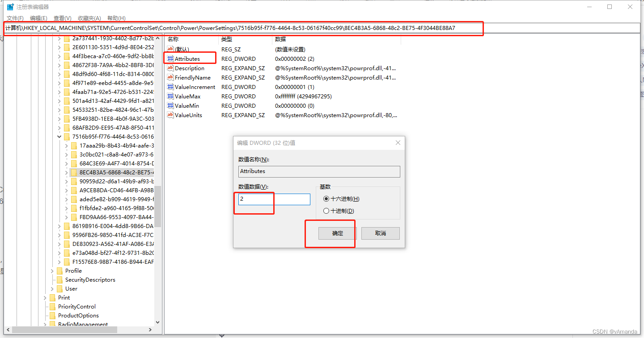Open the 收藏夹(A) menu
This screenshot has width=644, height=338.
pos(89,18)
